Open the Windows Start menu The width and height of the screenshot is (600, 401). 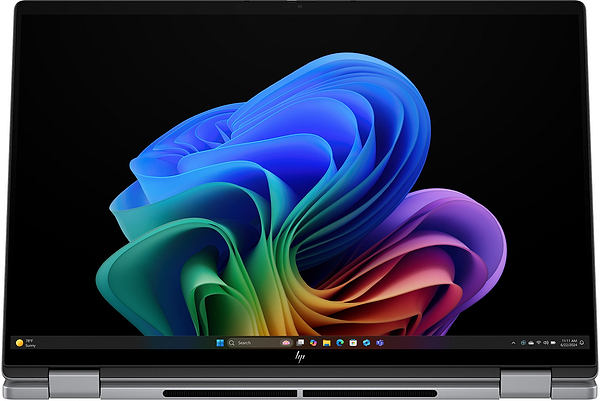(x=220, y=343)
